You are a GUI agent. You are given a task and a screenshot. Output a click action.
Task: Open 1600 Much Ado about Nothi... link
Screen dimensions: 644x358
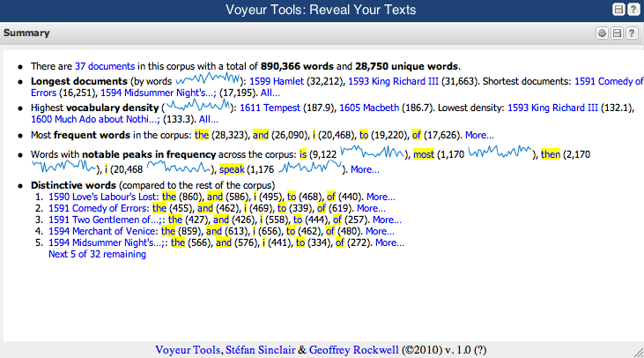point(95,119)
